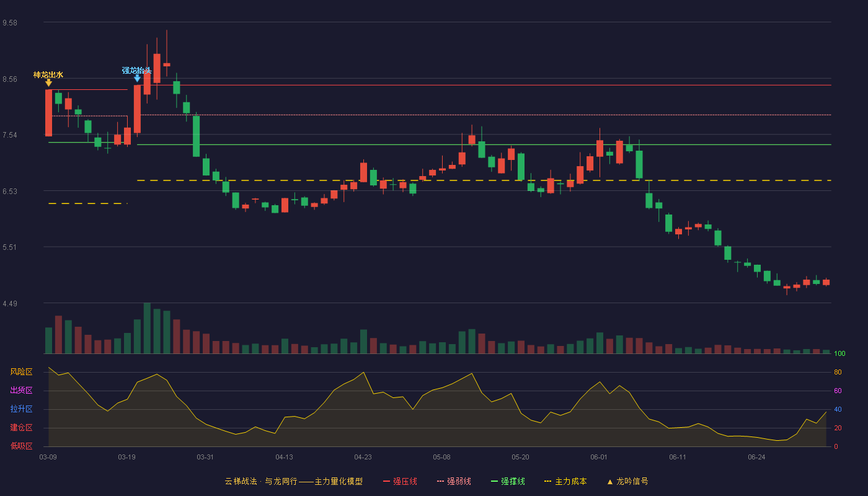Click the 风险区 zone label
Viewport: 868px width, 496px height.
[21, 372]
